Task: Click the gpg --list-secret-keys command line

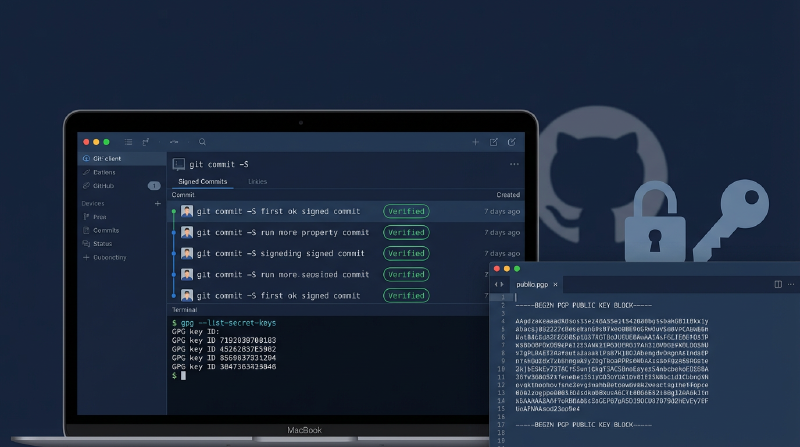Action: click(x=224, y=323)
